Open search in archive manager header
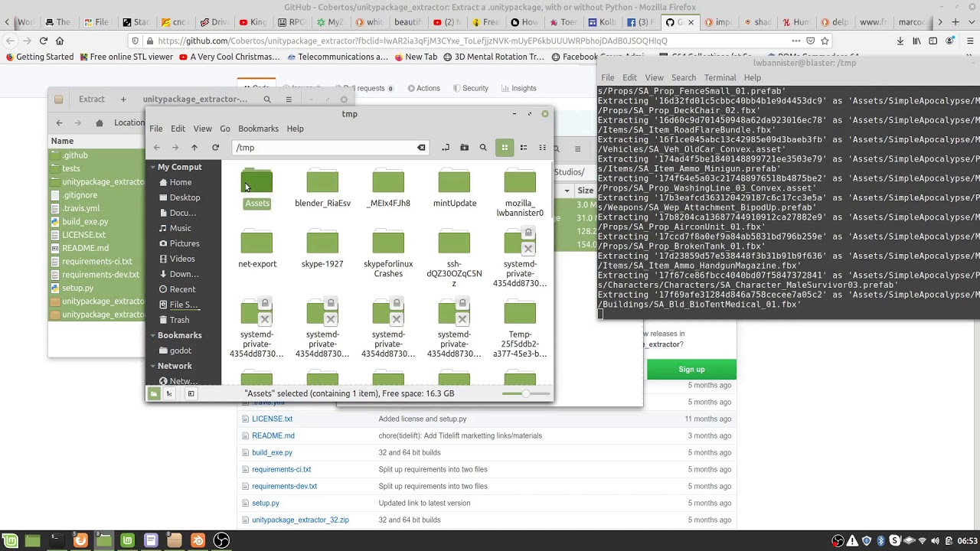Screen dimensions: 980x551 pos(267,99)
